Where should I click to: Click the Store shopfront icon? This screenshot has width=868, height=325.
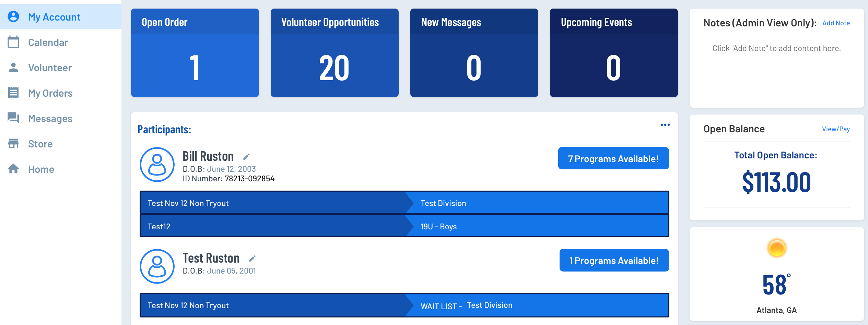[x=13, y=143]
